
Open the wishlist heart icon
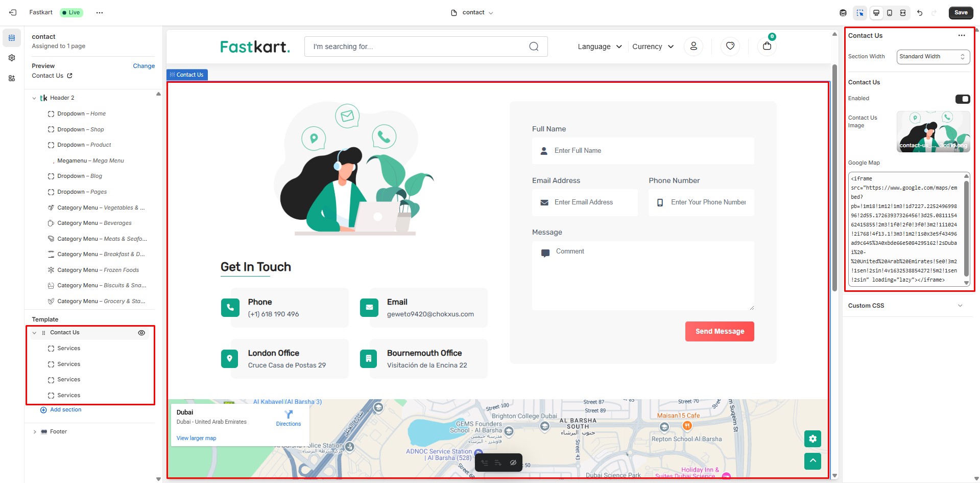coord(730,46)
